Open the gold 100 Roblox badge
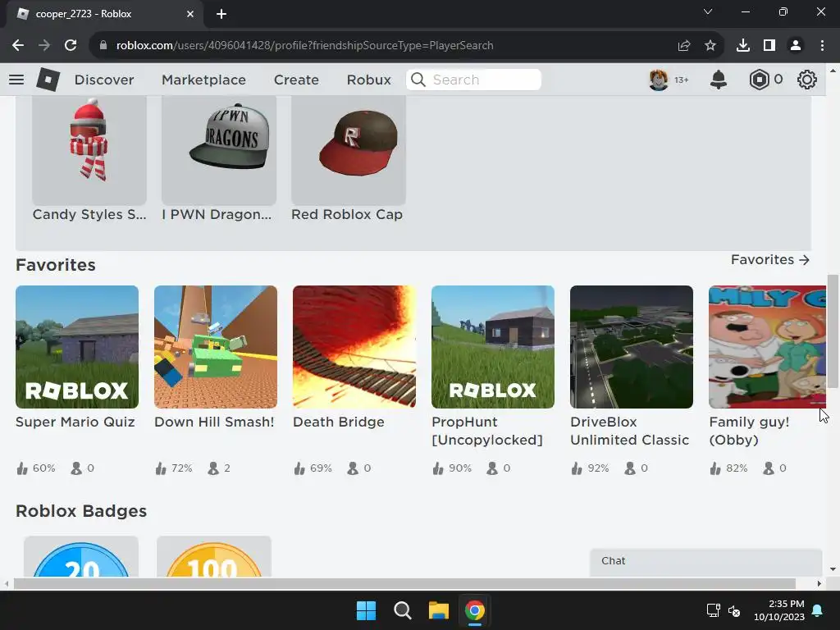840x630 pixels. pyautogui.click(x=214, y=557)
